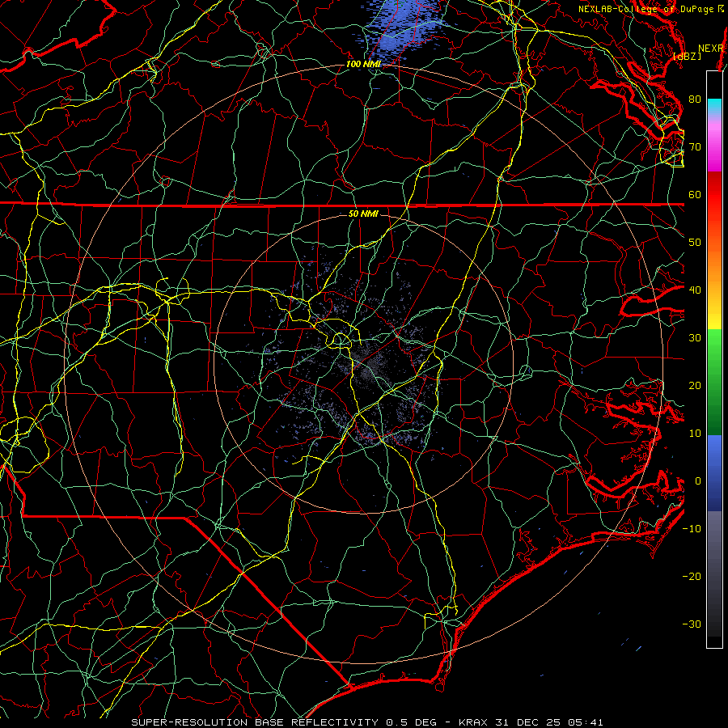
Task: Click the NEXR label above the color bar
Action: [710, 49]
